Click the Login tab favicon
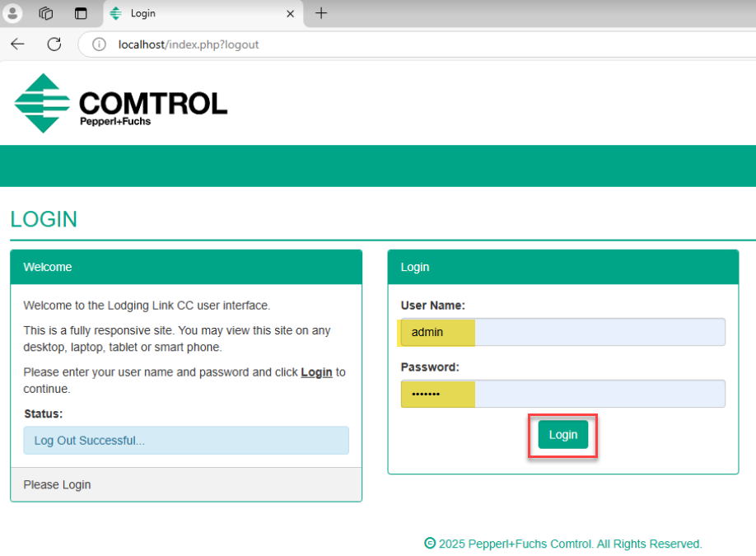Image resolution: width=756 pixels, height=556 pixels. pyautogui.click(x=116, y=13)
